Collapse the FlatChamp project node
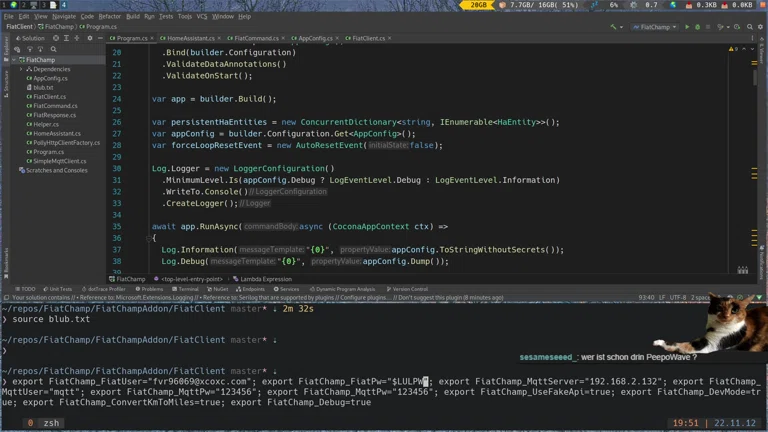 pos(16,60)
